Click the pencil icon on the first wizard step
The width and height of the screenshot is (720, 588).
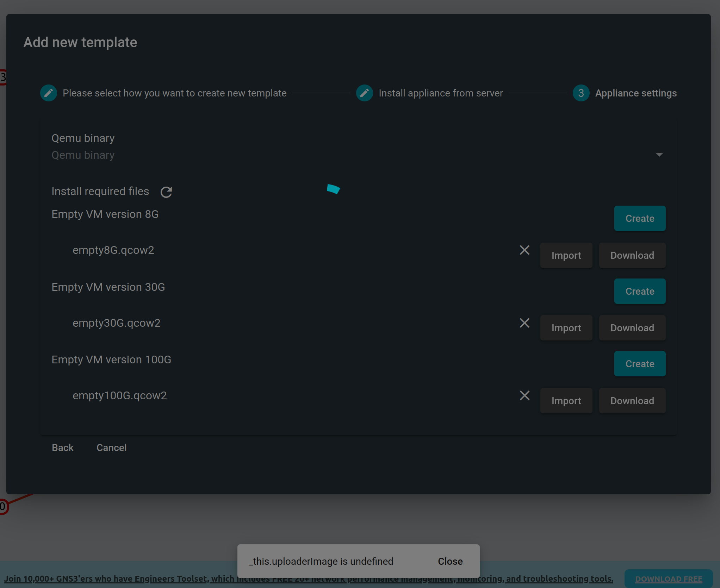point(48,93)
